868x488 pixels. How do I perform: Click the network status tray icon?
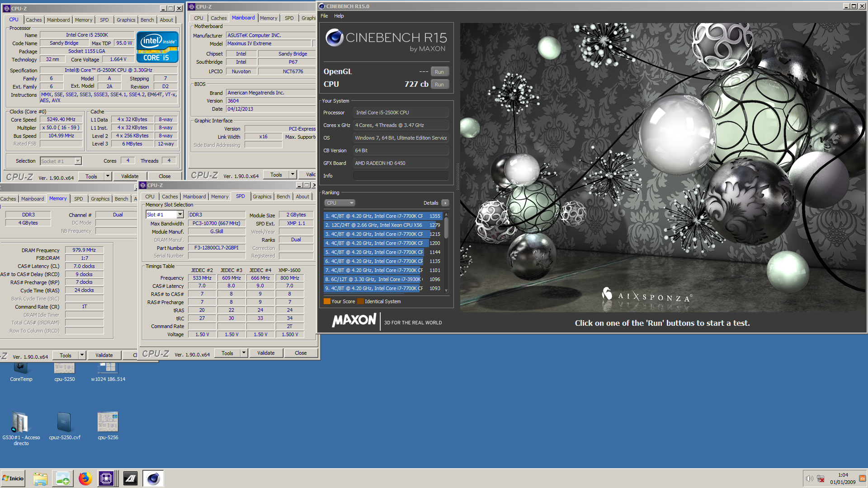[821, 479]
